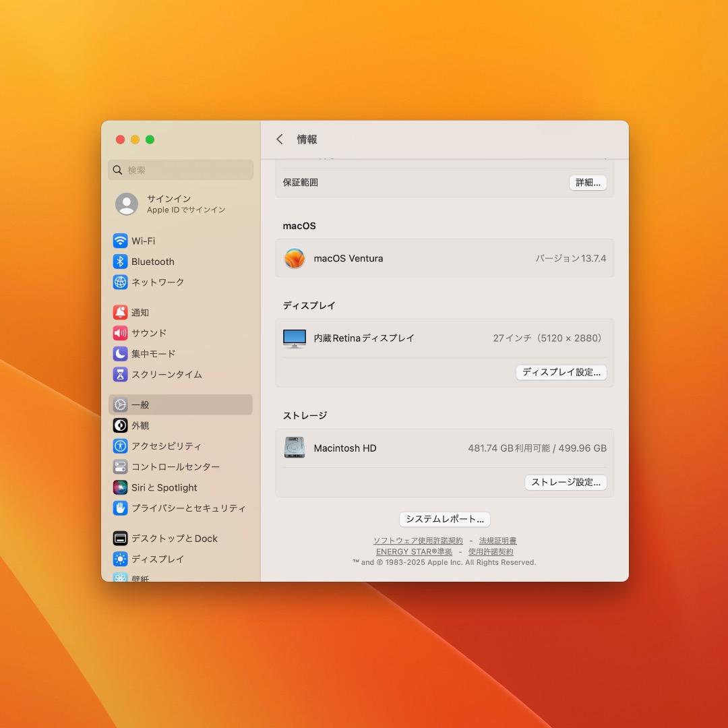Click the red Notifications bell icon
The image size is (728, 728).
120,312
